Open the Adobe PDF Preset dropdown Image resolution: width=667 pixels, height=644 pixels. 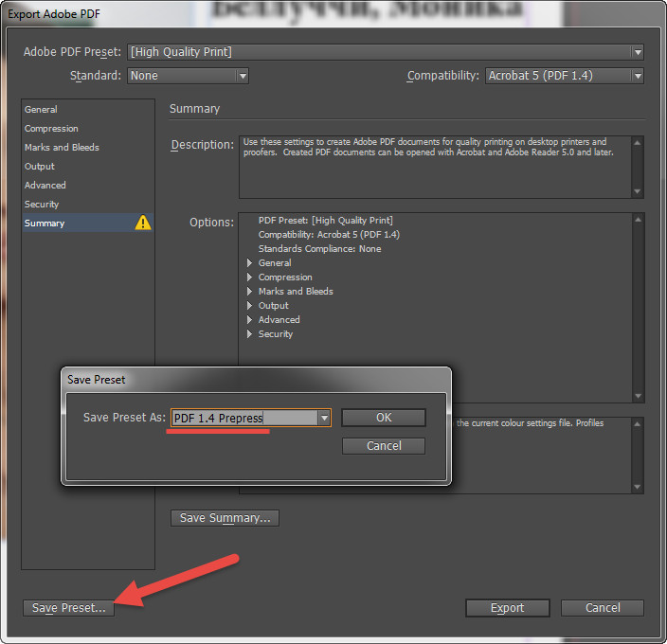(386, 52)
